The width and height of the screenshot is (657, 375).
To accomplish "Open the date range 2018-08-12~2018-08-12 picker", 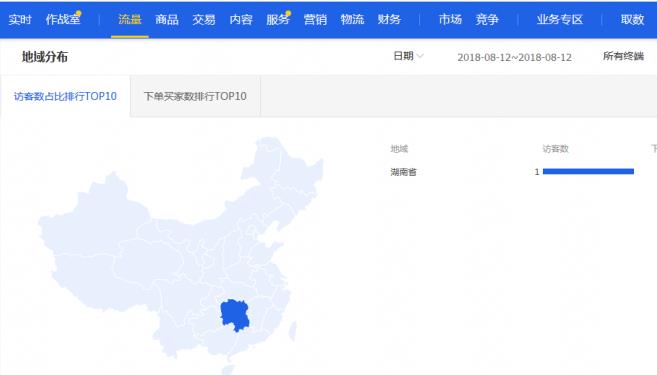I will [514, 57].
